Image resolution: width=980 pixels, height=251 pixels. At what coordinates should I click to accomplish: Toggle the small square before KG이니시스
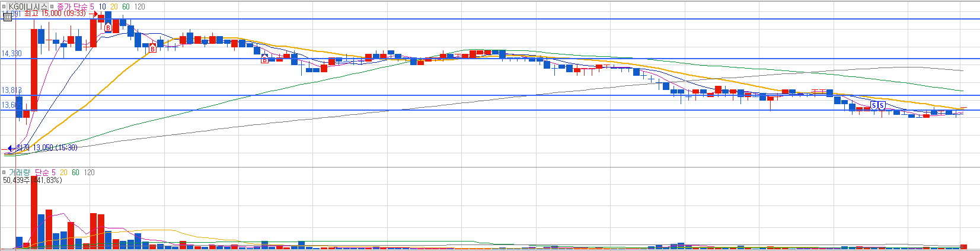click(4, 7)
